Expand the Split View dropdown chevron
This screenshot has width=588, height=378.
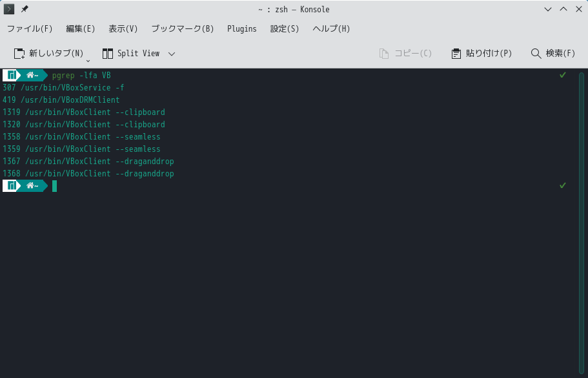tap(172, 54)
